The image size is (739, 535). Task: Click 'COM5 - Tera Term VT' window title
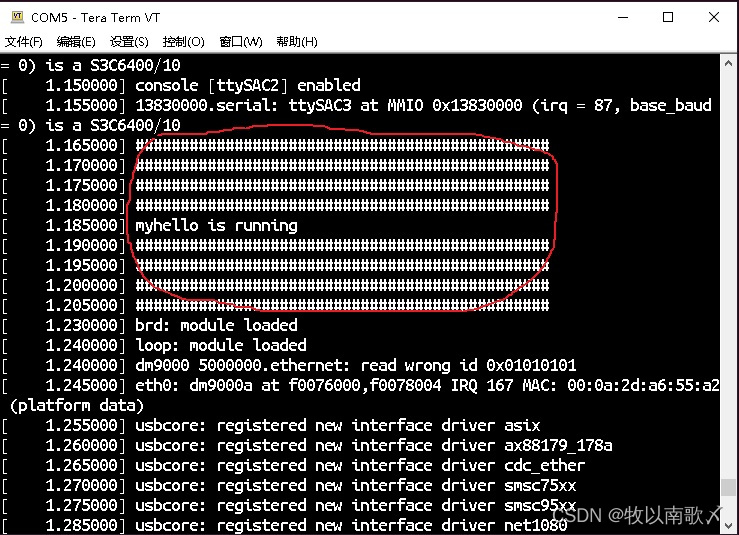click(x=96, y=18)
